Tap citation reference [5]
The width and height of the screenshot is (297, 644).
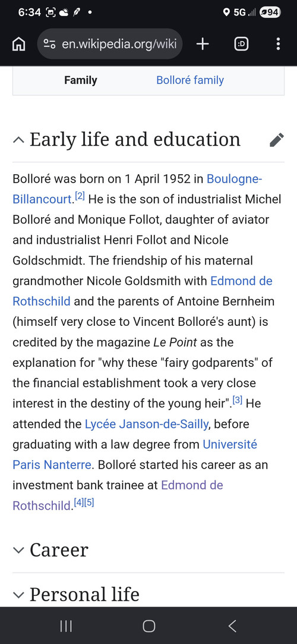[90, 502]
